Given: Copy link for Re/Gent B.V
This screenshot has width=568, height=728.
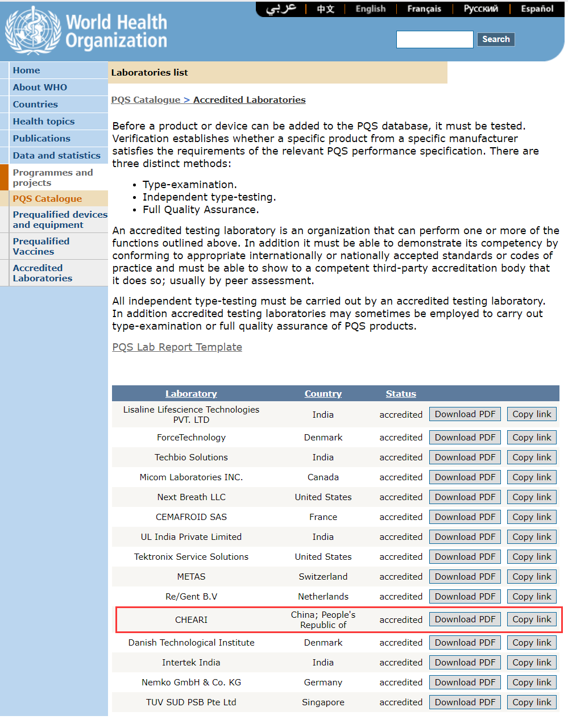Looking at the screenshot, I should coord(532,597).
